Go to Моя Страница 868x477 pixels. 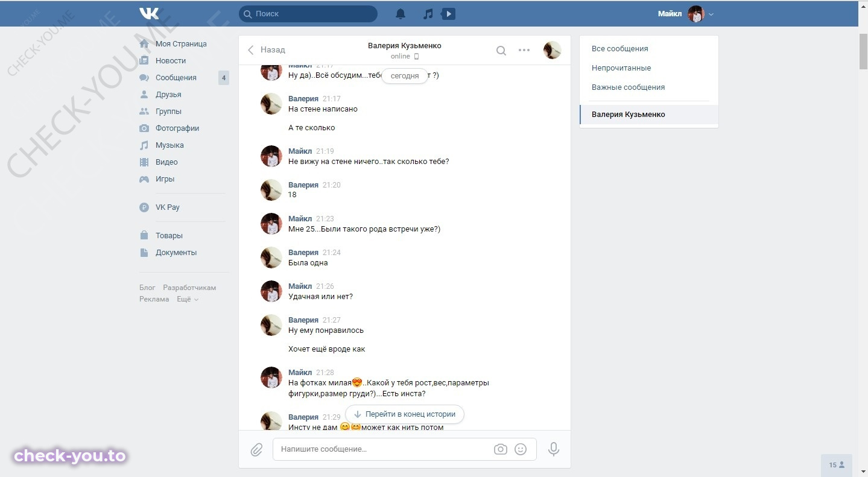181,44
